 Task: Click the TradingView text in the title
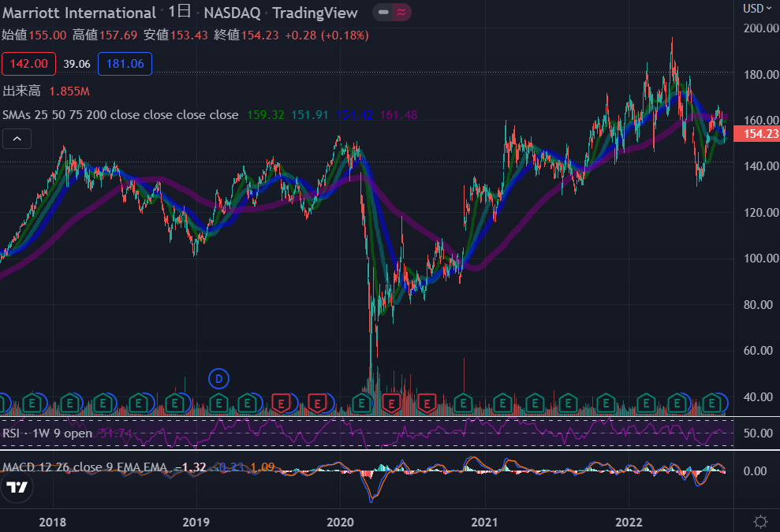pos(315,13)
